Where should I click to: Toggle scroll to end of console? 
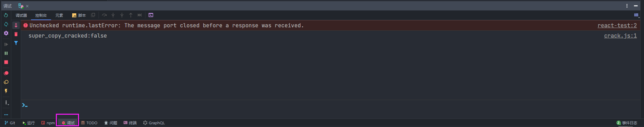[16, 25]
